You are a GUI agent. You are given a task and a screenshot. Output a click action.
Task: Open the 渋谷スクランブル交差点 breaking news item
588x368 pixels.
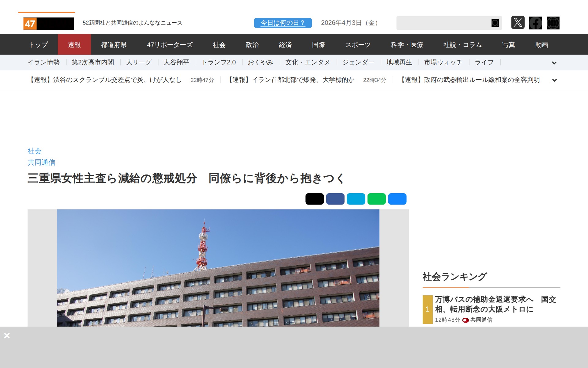[105, 80]
